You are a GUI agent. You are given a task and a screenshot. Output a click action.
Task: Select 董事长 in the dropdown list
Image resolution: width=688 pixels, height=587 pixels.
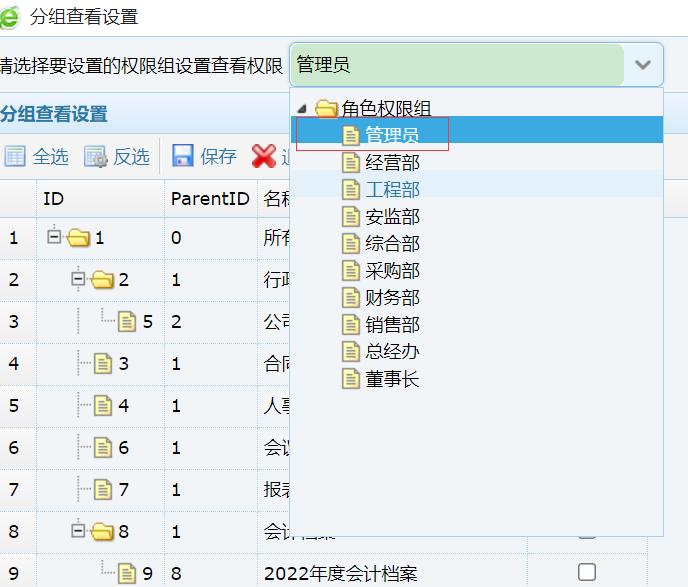392,378
